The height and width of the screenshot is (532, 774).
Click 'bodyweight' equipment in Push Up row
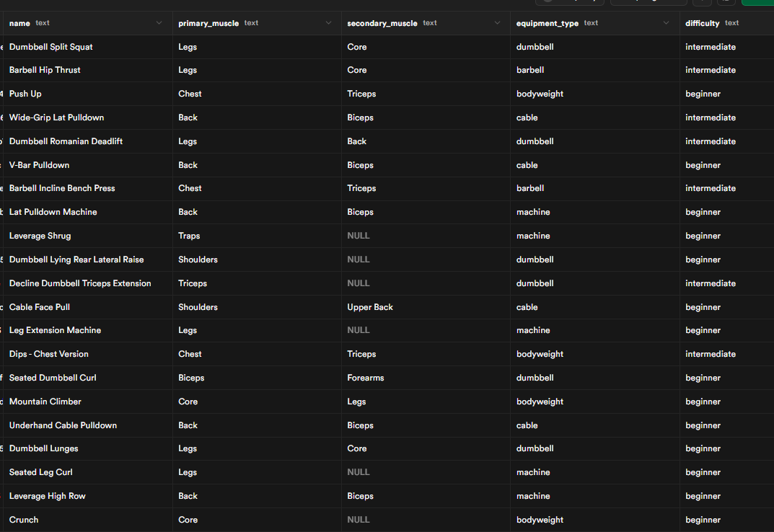(x=595, y=94)
